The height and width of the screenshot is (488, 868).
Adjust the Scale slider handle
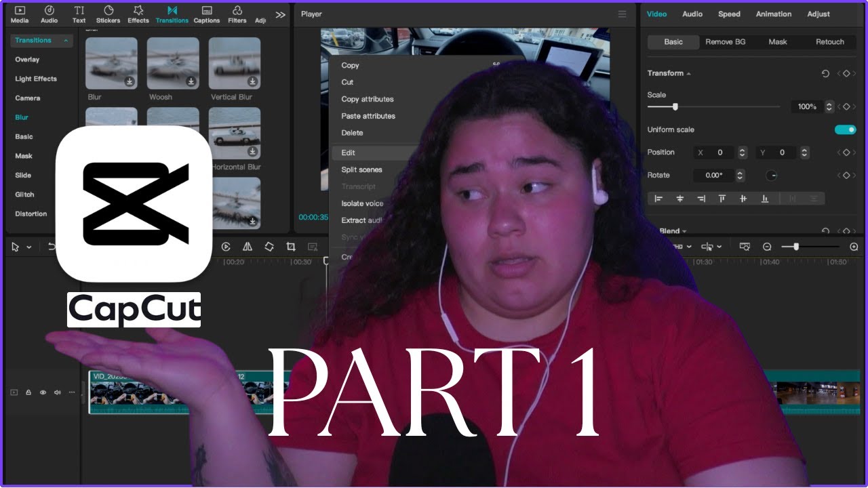(675, 106)
